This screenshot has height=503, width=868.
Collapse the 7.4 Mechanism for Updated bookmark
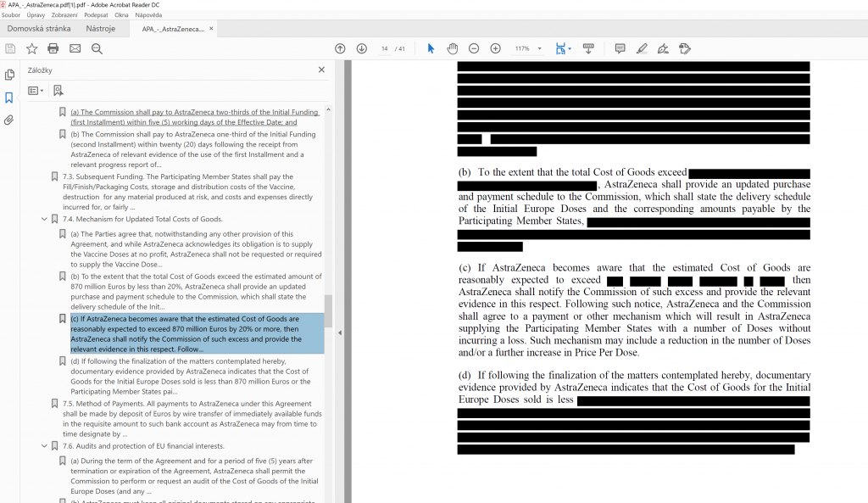coord(44,220)
